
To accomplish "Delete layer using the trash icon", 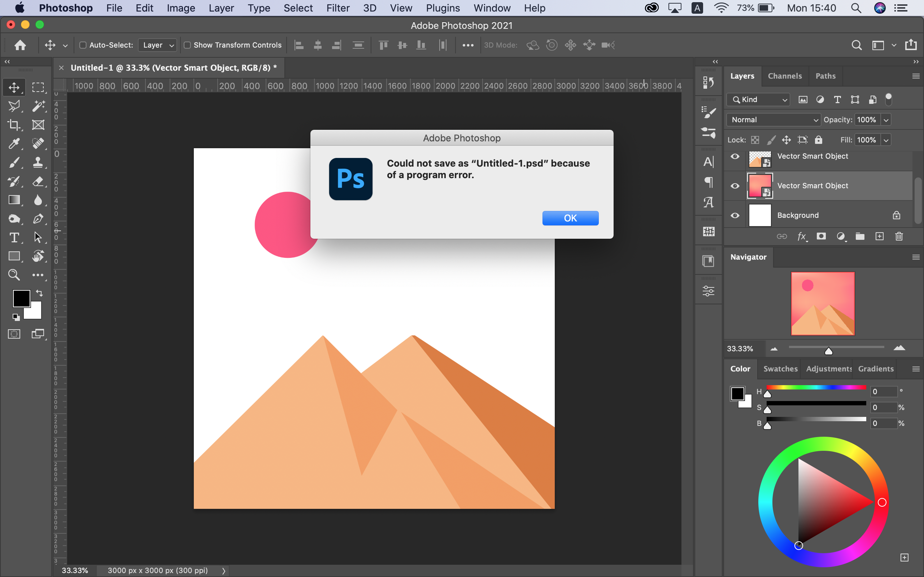I will pos(899,237).
